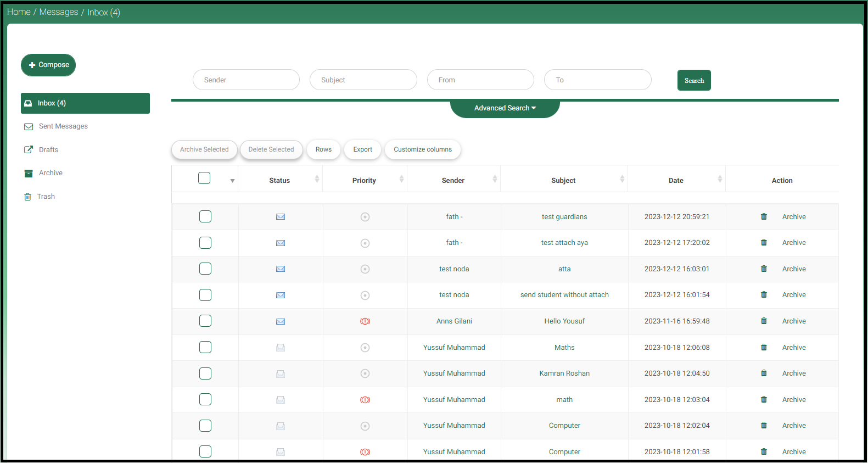Click trash icon in 'math' row
Screen dimensions: 868x463
click(764, 399)
